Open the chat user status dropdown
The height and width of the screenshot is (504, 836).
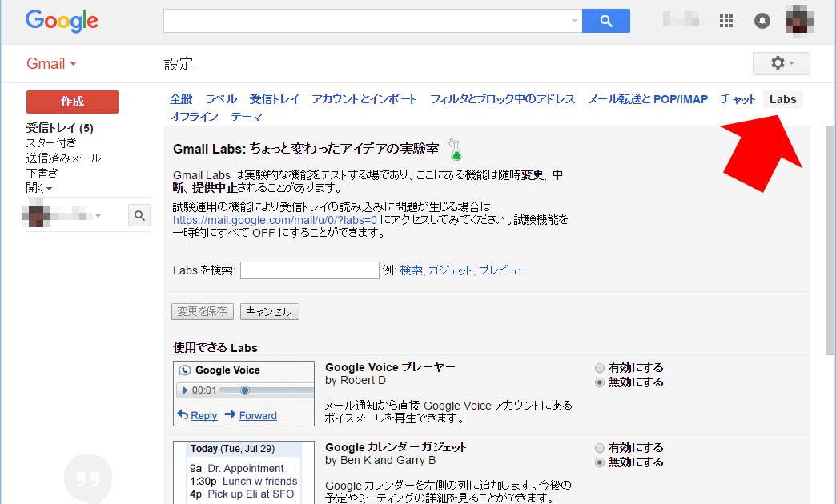tap(98, 216)
